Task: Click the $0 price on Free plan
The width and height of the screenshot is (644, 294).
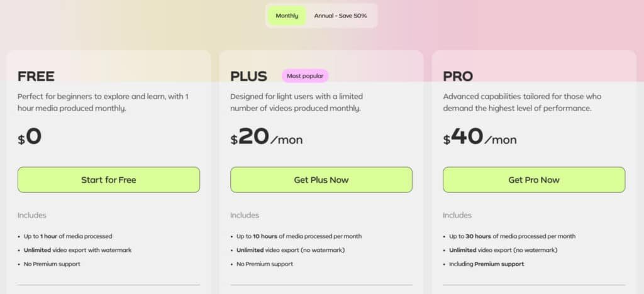Action: pyautogui.click(x=30, y=138)
